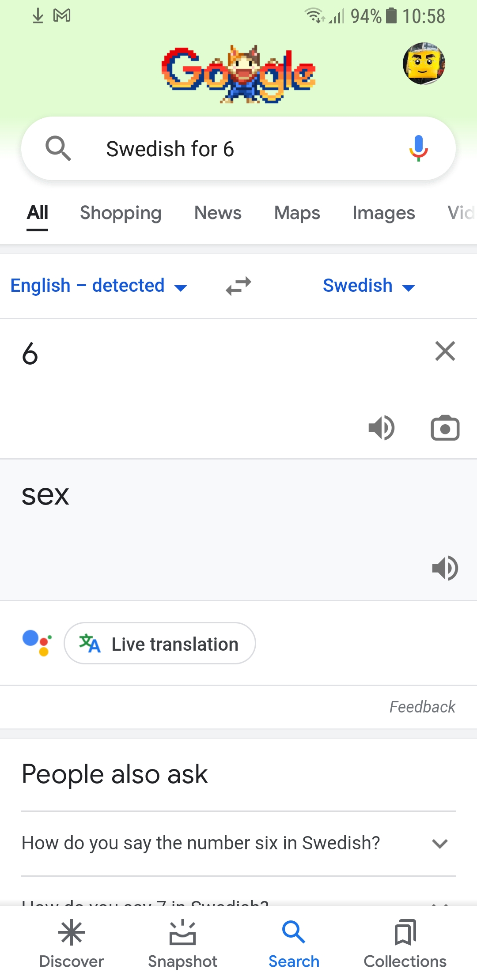Tap the Live translation button
Screen dimensions: 477x980
[x=160, y=644]
